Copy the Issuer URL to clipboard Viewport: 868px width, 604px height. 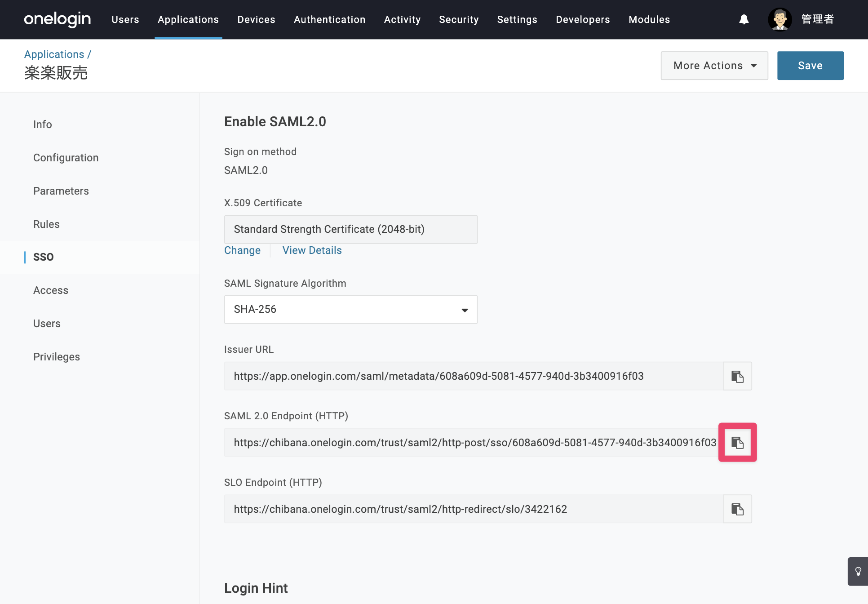coord(737,376)
